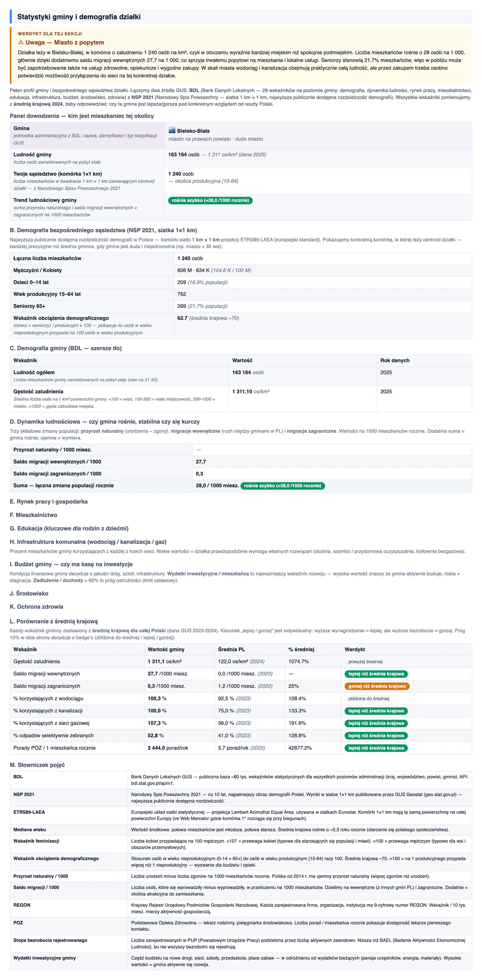
Task: Click verdict badge in kanalizacji row
Action: tap(376, 711)
